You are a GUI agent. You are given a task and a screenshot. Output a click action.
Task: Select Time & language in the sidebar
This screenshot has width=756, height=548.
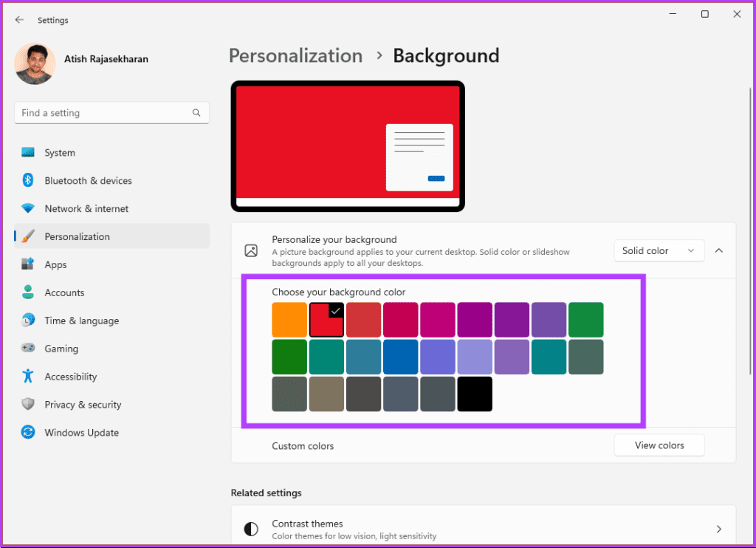tap(28, 320)
